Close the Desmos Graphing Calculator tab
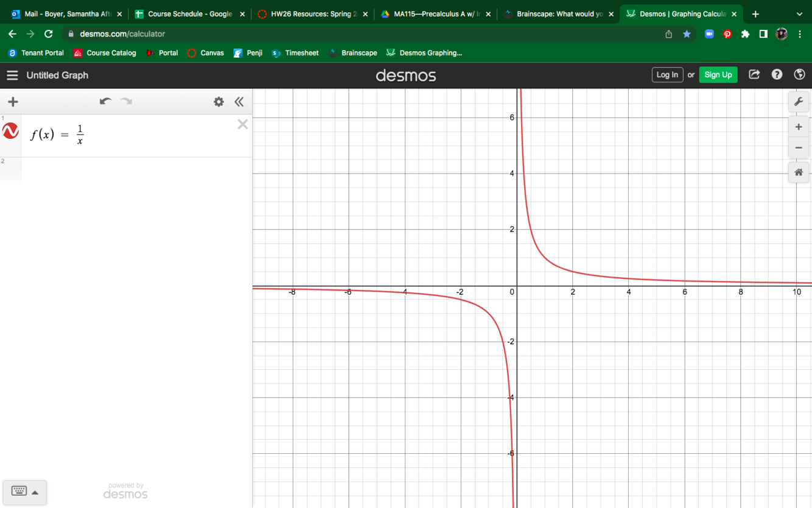This screenshot has height=508, width=812. pos(734,14)
